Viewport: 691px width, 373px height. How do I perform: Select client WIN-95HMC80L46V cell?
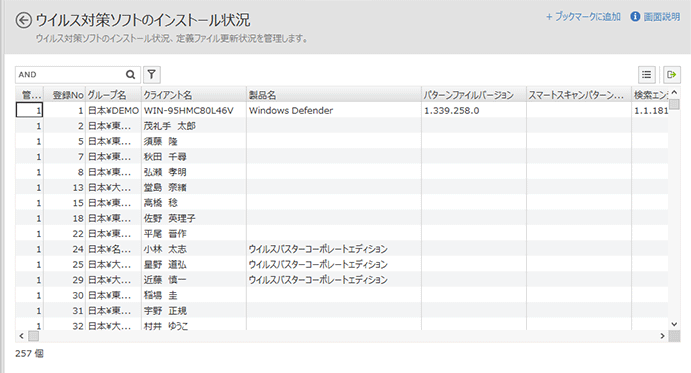pos(193,110)
